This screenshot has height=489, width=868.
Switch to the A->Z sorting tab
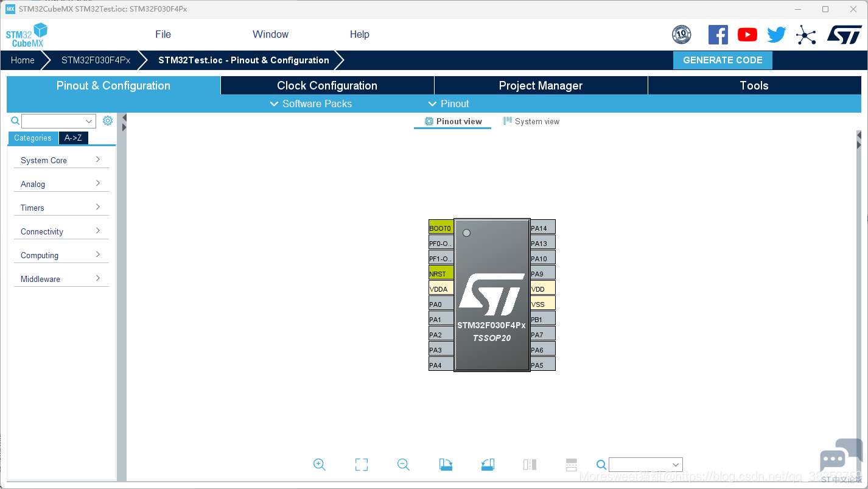(x=74, y=138)
